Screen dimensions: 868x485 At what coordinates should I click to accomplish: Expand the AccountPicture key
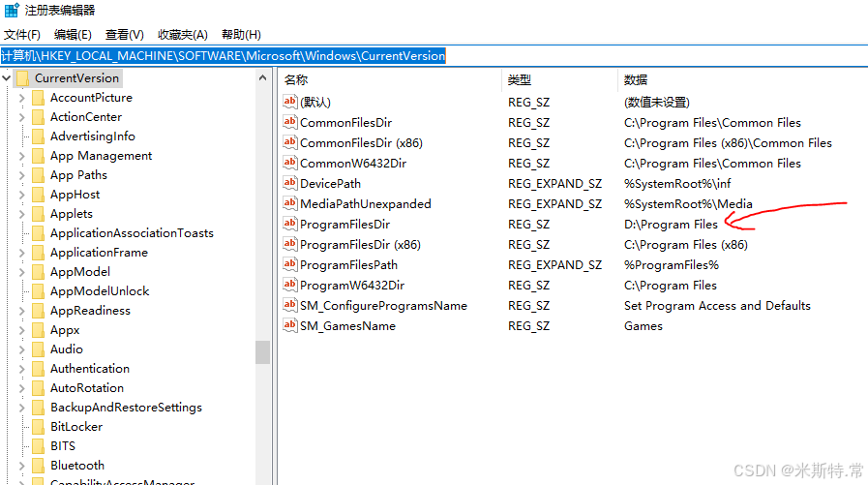click(x=21, y=98)
